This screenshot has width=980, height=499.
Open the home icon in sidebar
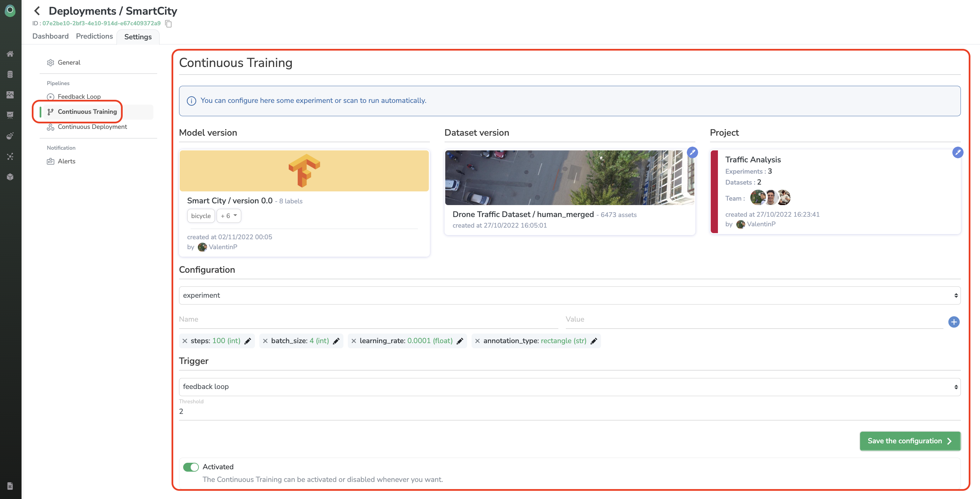click(10, 54)
